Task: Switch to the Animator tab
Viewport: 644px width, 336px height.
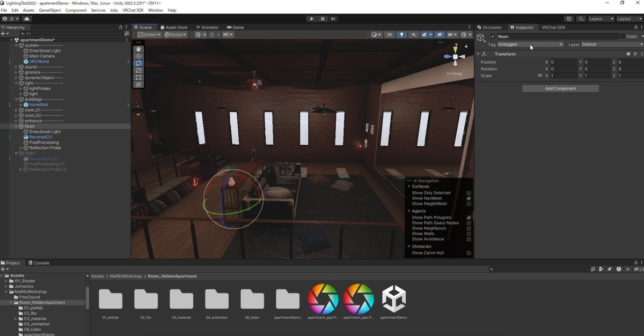Action: pos(208,27)
